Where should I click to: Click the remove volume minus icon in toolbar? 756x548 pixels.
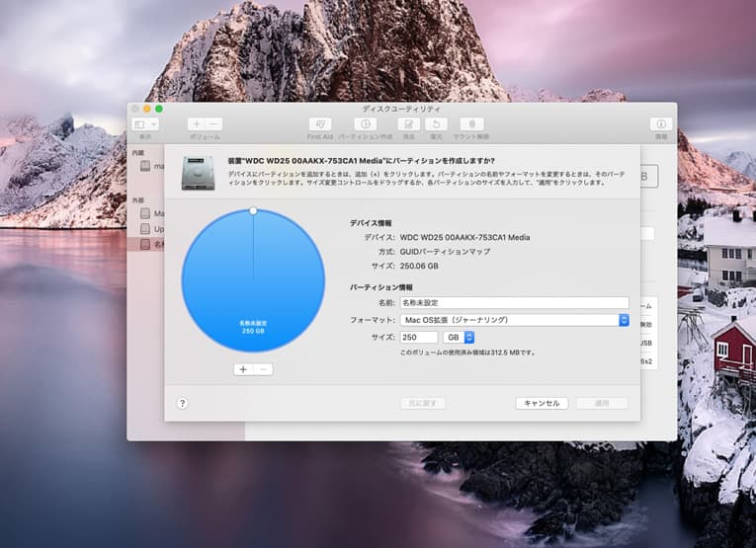(213, 124)
